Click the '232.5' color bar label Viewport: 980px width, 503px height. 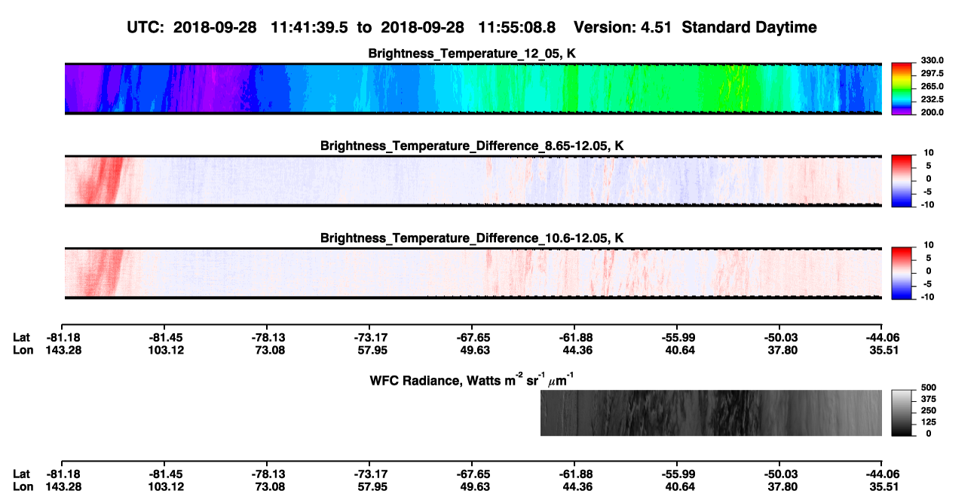[932, 99]
